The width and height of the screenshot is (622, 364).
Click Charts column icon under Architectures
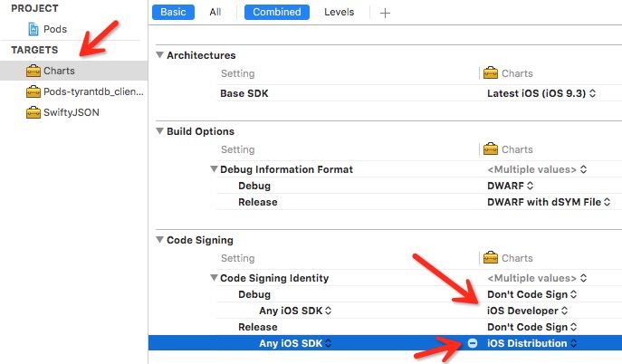[x=491, y=73]
